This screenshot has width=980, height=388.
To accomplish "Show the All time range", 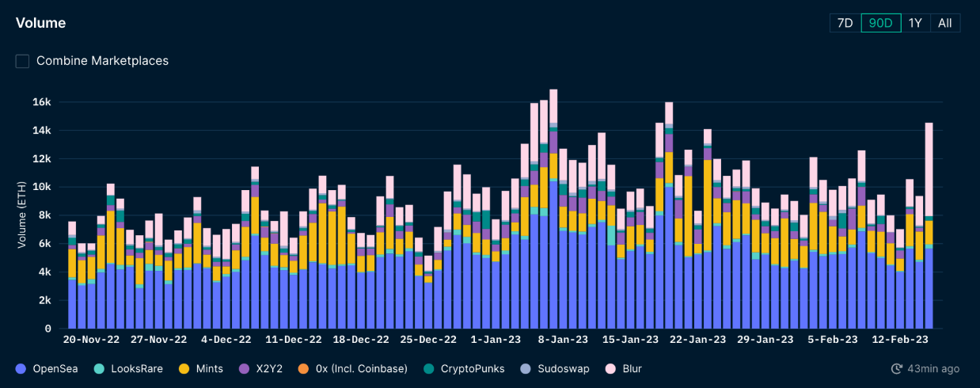I will [944, 23].
